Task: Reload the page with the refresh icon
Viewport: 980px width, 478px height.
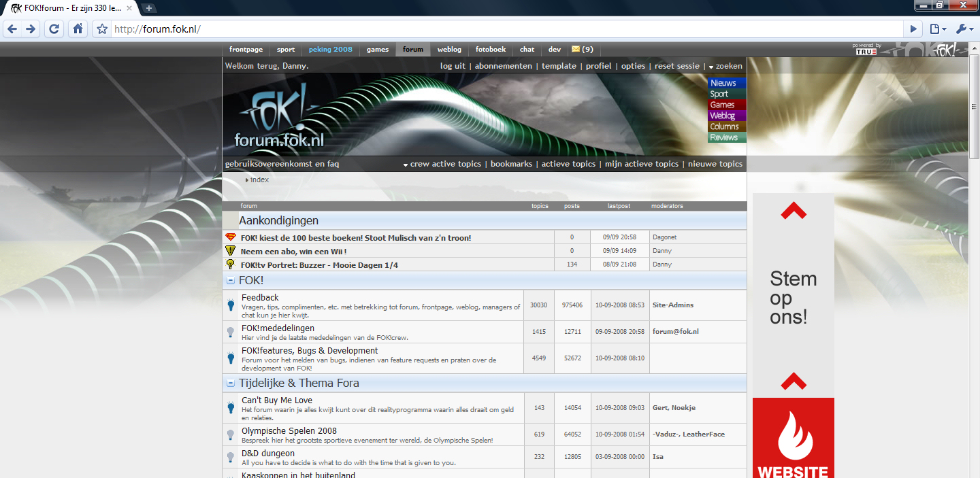Action: pos(54,29)
